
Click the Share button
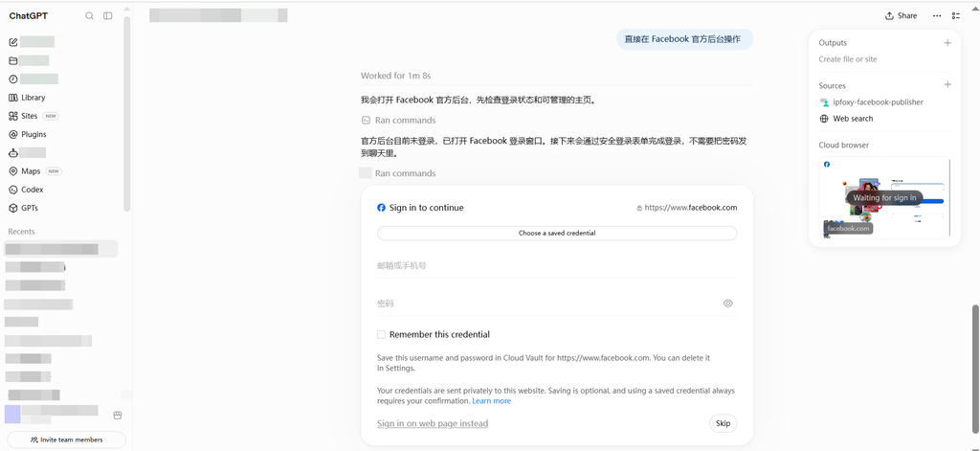pyautogui.click(x=902, y=15)
